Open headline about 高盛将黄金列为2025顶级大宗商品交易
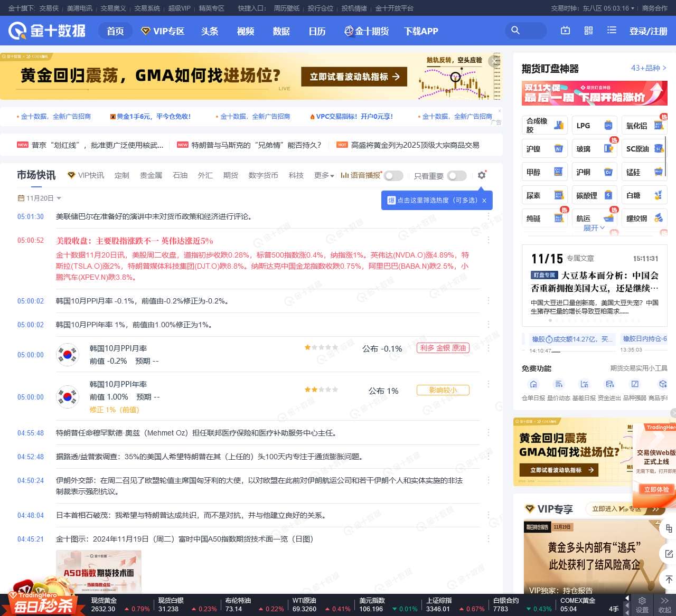The image size is (676, 616). point(415,145)
